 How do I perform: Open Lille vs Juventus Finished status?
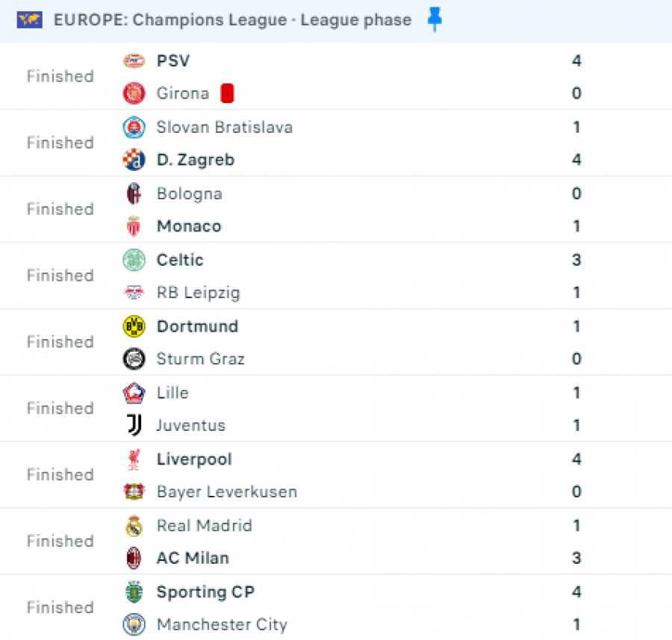click(60, 408)
